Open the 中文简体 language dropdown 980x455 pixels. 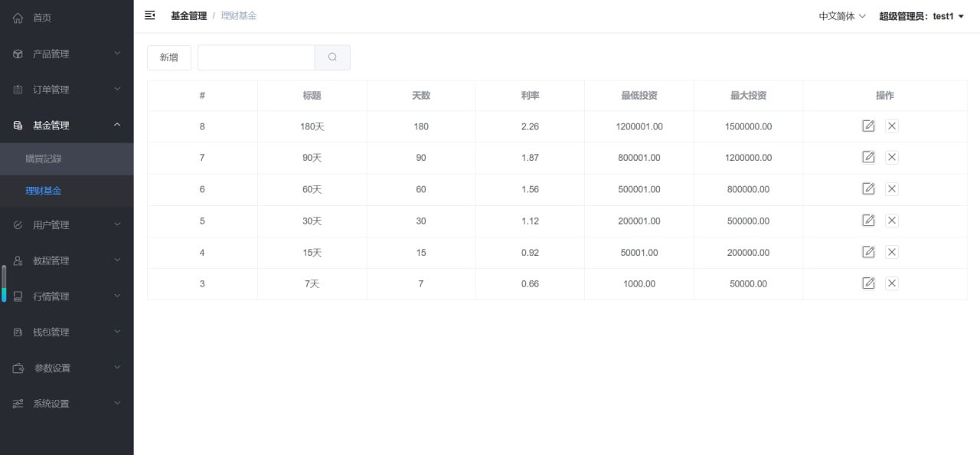tap(841, 16)
